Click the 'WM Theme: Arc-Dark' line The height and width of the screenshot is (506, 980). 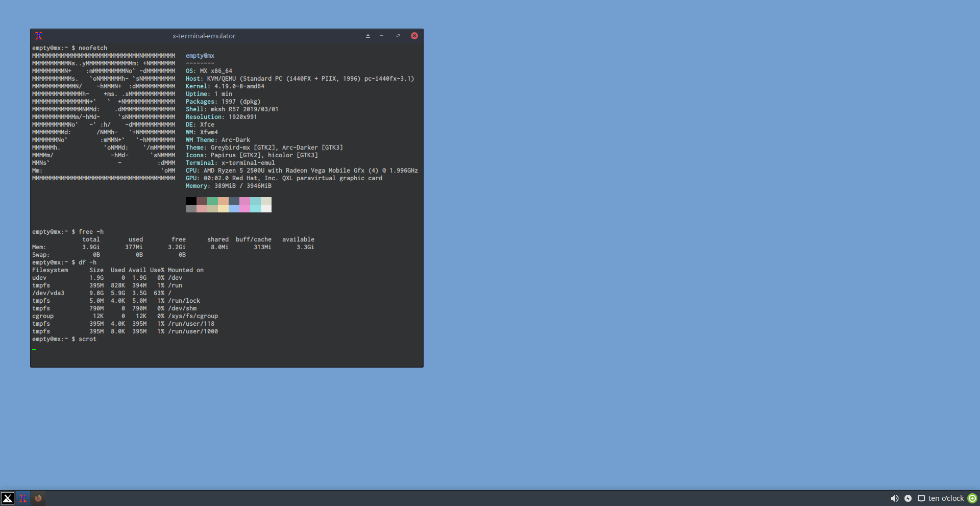point(218,140)
